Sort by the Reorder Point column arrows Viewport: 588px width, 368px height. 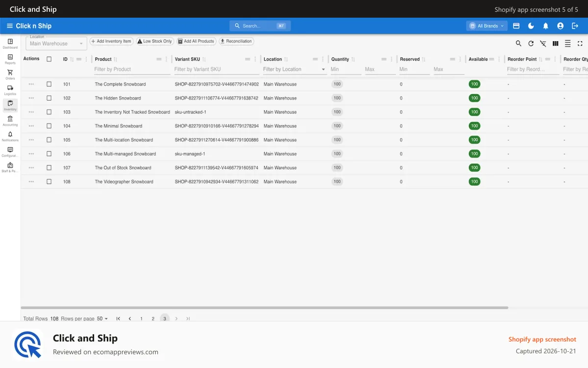click(x=540, y=59)
